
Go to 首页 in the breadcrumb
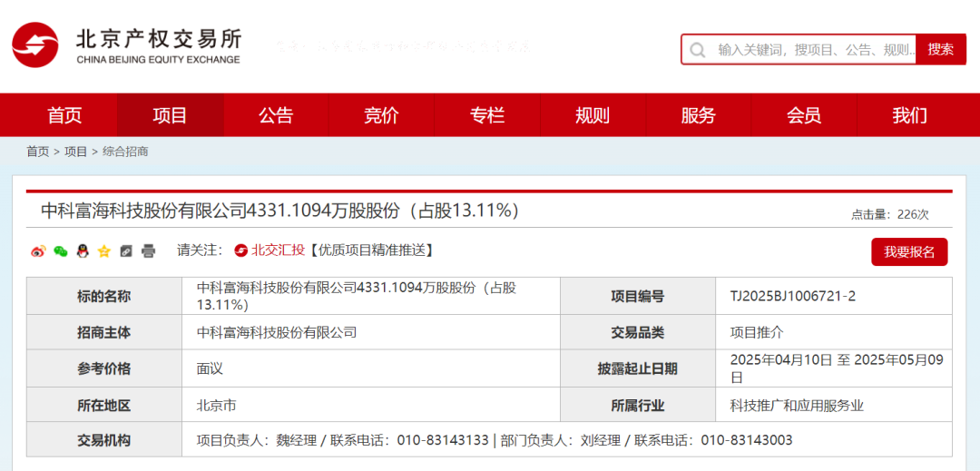[x=37, y=152]
